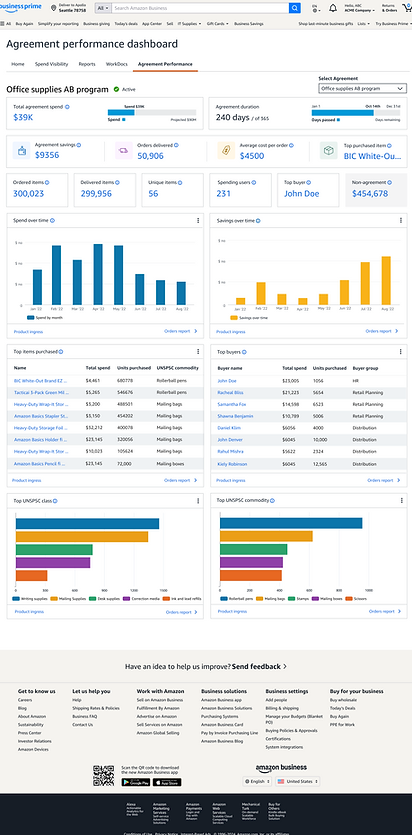Screen dimensions: 412x835
Task: Click info icon beside Unique items
Action: (x=181, y=182)
